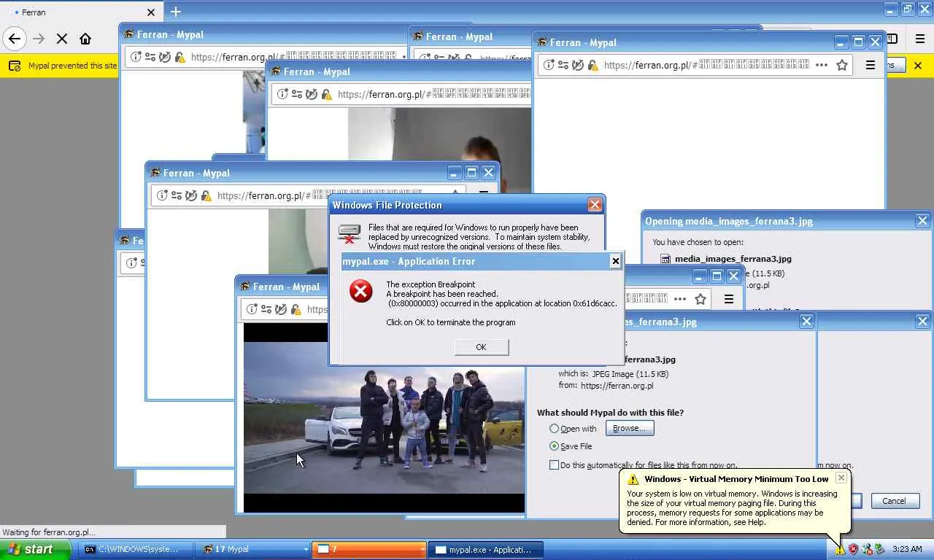Click the 3:23 AM taskbar clock

(907, 550)
